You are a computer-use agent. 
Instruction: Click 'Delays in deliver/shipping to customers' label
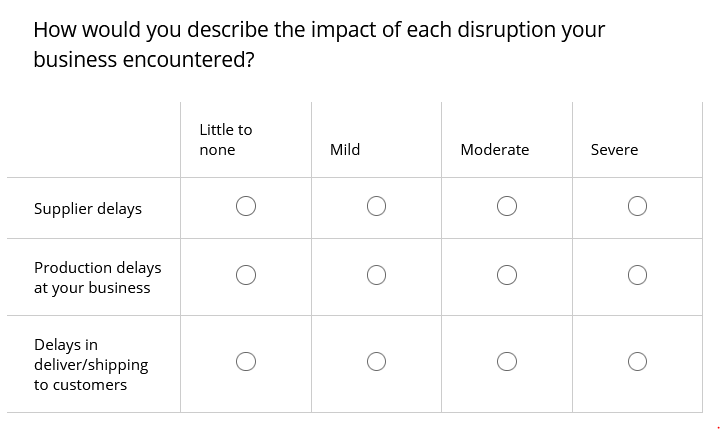tap(91, 364)
